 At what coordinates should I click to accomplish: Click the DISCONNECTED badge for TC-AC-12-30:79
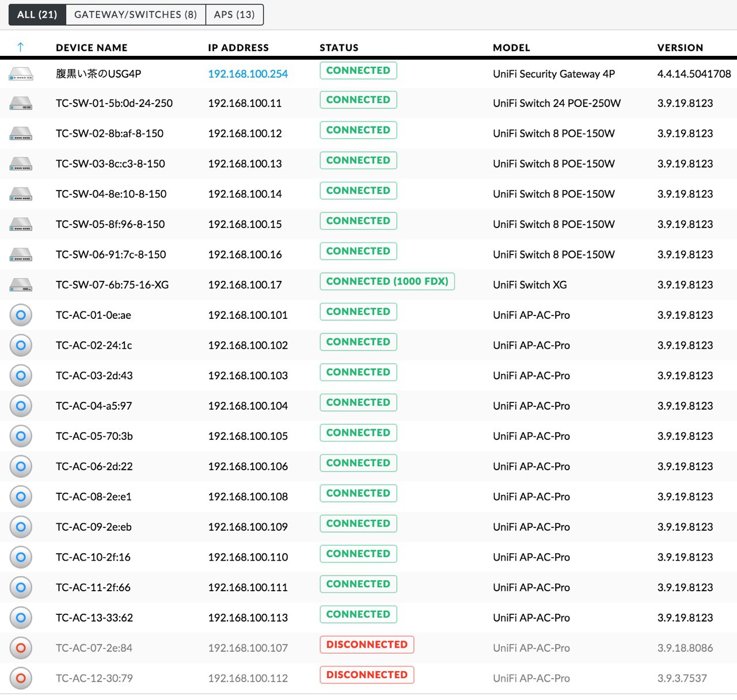367,675
